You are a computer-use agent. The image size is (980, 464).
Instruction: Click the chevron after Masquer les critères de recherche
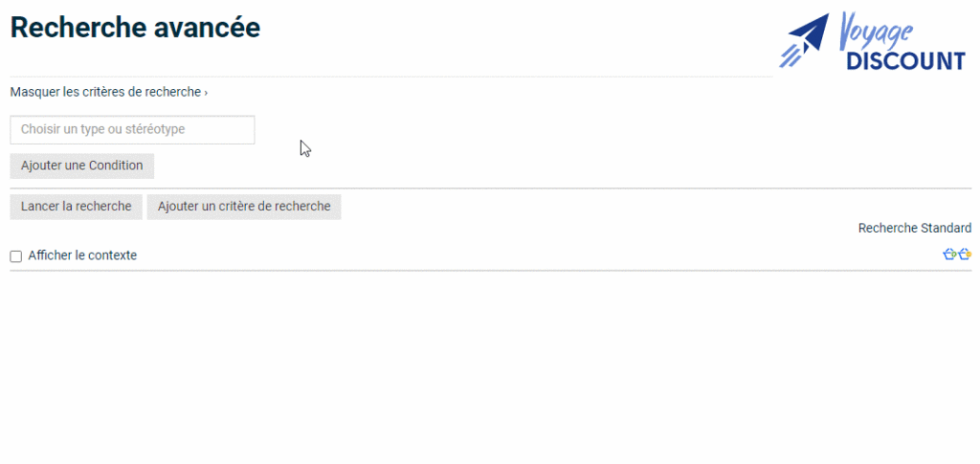[206, 93]
